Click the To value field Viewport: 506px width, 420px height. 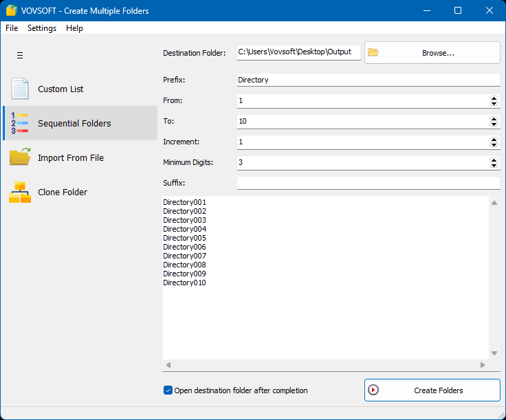[363, 122]
